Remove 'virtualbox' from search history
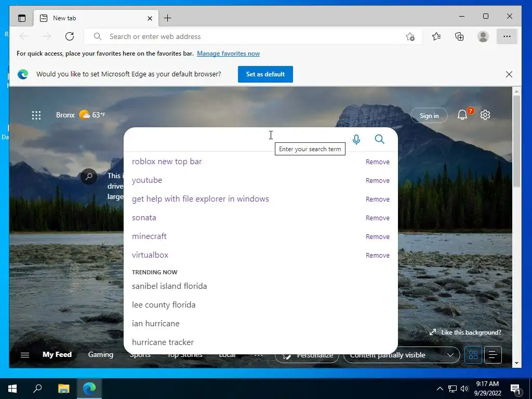The height and width of the screenshot is (399, 532). [x=378, y=255]
